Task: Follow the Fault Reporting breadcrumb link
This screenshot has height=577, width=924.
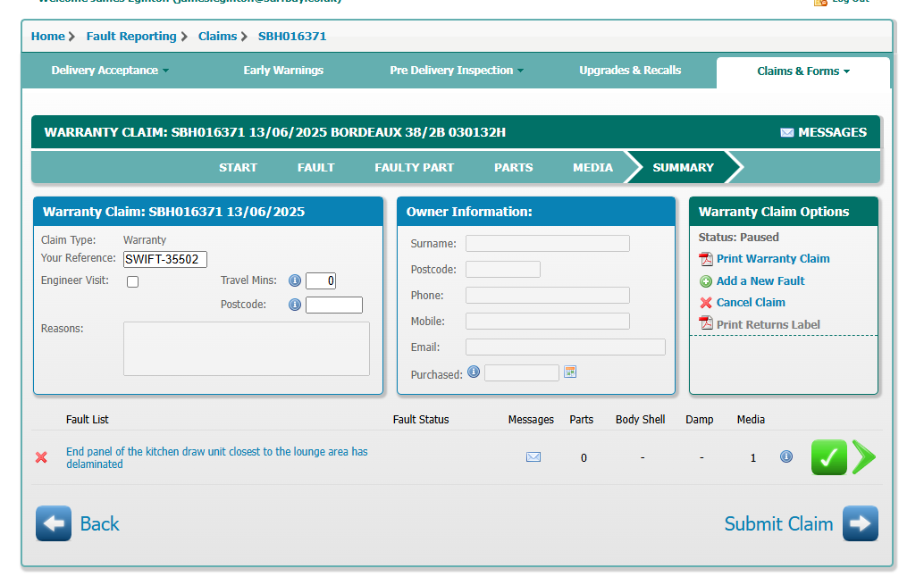Action: pos(131,37)
